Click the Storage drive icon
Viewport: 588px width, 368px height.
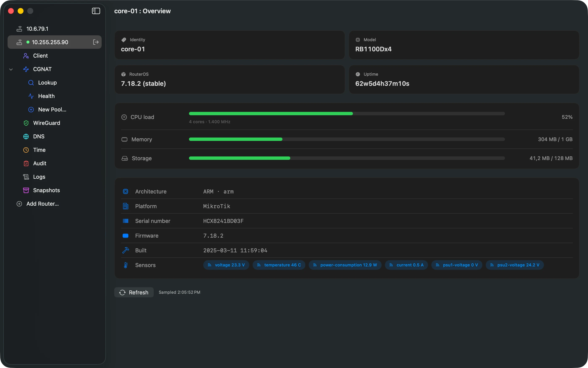pos(125,158)
